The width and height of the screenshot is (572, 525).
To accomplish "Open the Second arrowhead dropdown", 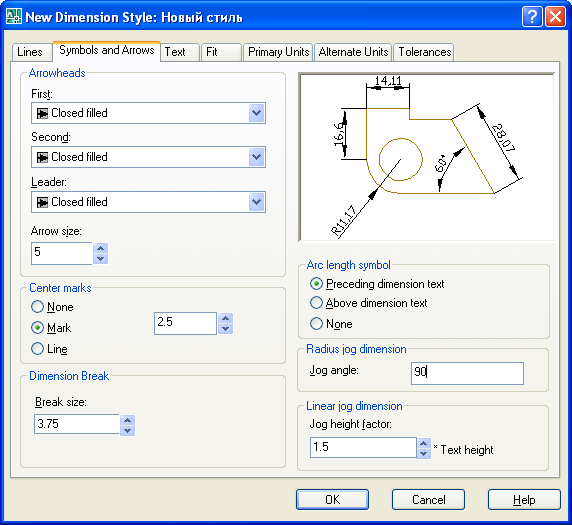I will click(256, 157).
